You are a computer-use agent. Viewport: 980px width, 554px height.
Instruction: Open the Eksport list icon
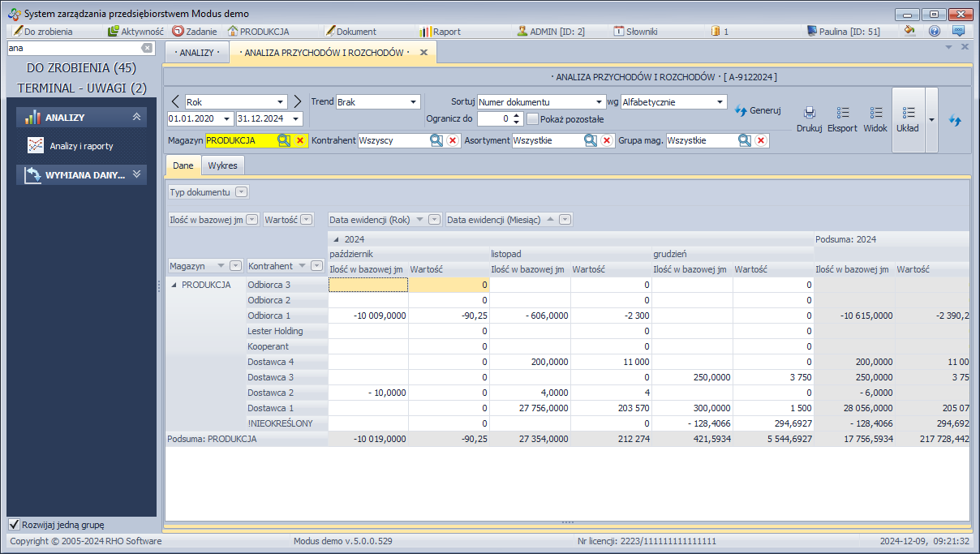[842, 114]
